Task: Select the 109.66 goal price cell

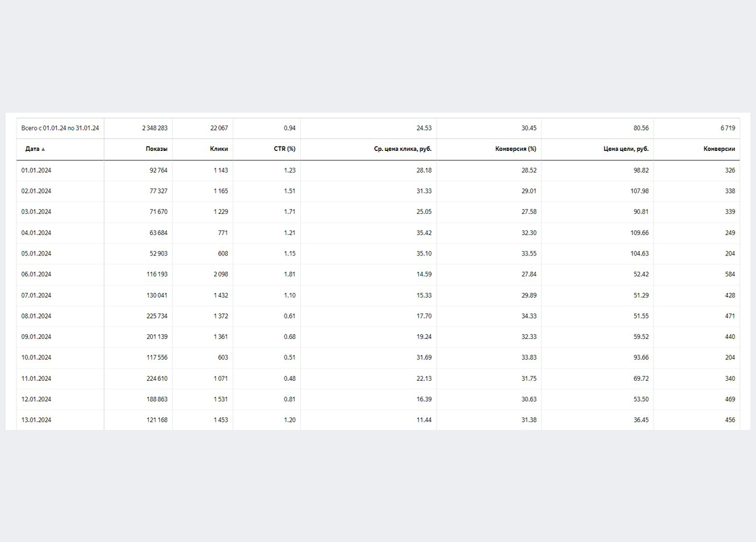Action: [640, 233]
